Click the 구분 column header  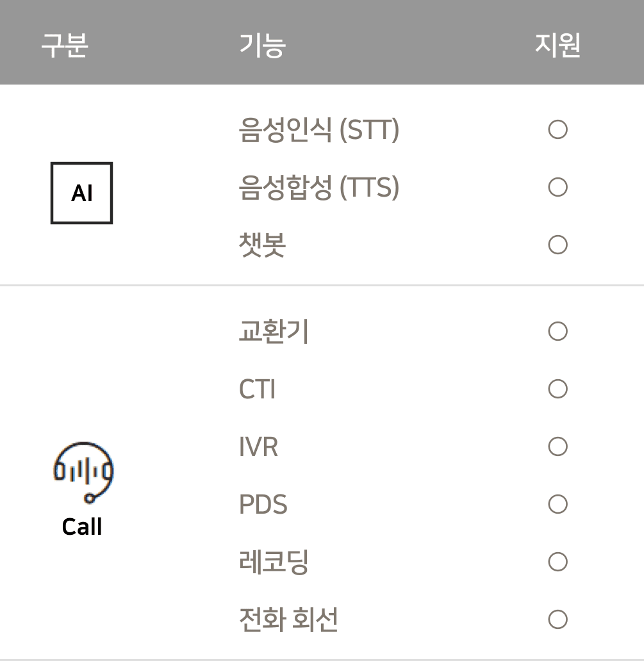pos(65,45)
